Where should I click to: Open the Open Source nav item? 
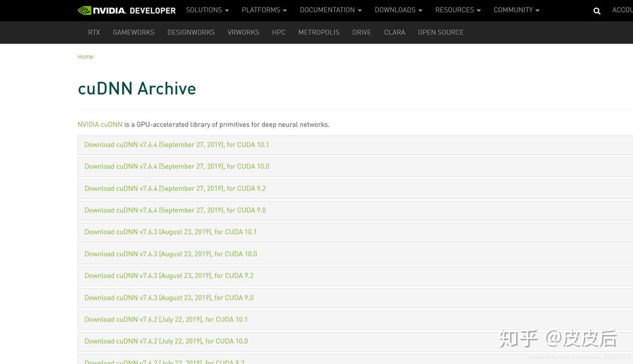[x=440, y=33]
